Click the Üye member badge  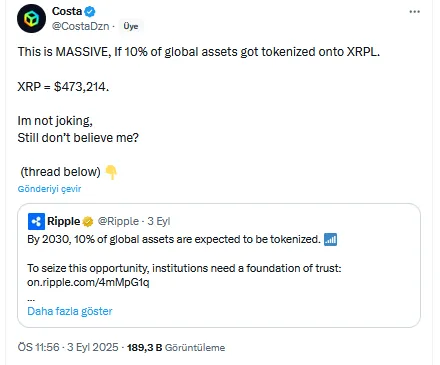pyautogui.click(x=131, y=26)
